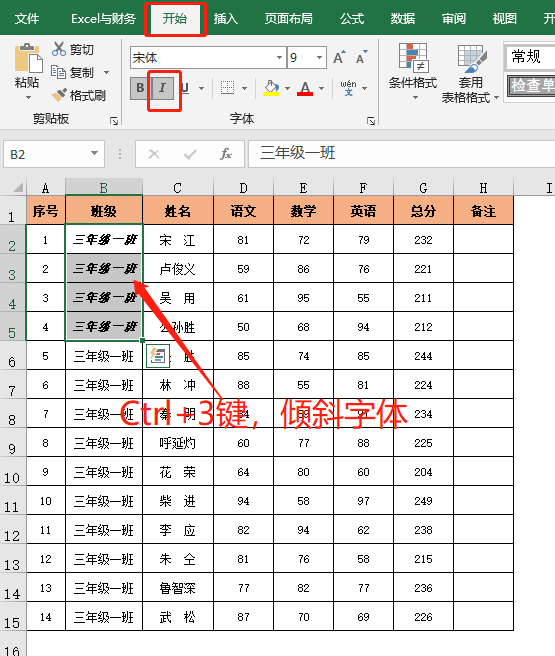Click total score cell 249

coord(423,501)
